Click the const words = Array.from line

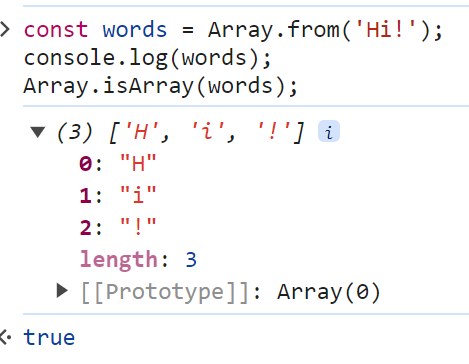pyautogui.click(x=233, y=30)
